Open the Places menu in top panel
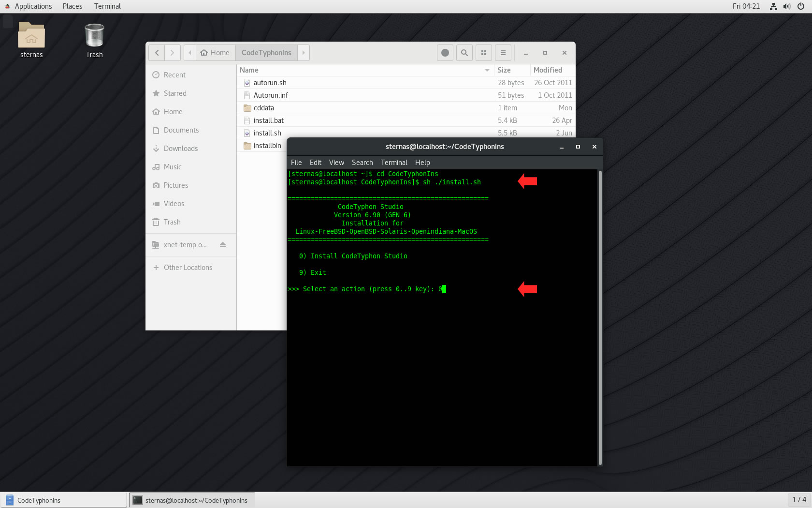 coord(72,6)
